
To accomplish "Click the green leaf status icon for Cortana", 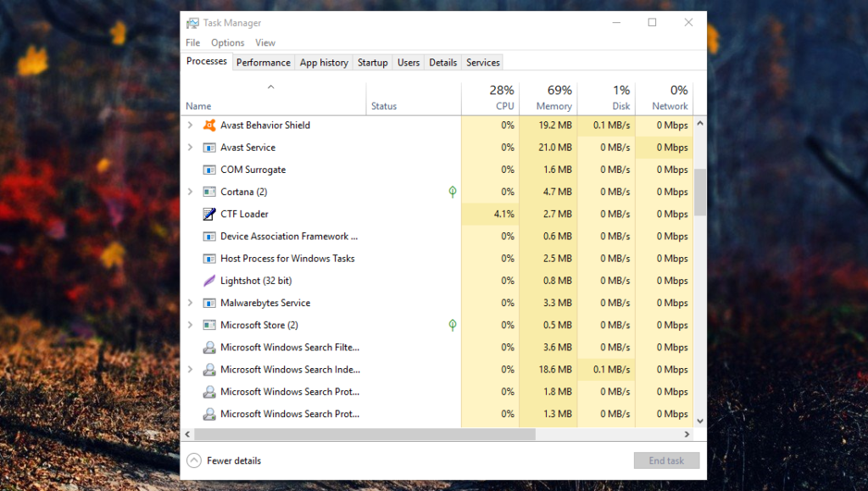I will (x=453, y=192).
